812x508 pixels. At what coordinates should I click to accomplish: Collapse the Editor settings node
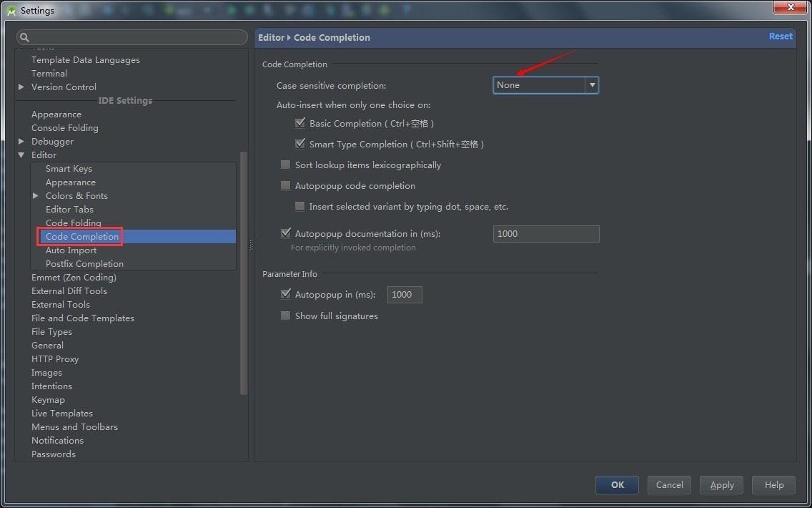[x=21, y=155]
